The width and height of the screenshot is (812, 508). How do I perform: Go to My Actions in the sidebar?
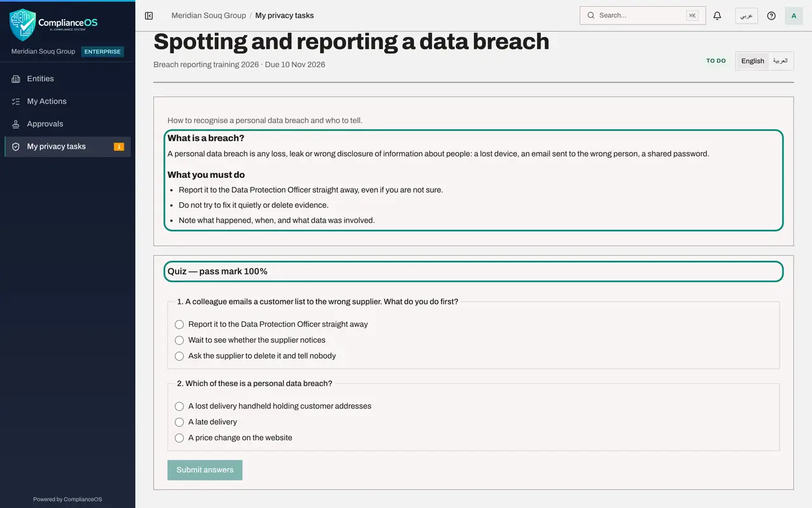tap(68, 102)
